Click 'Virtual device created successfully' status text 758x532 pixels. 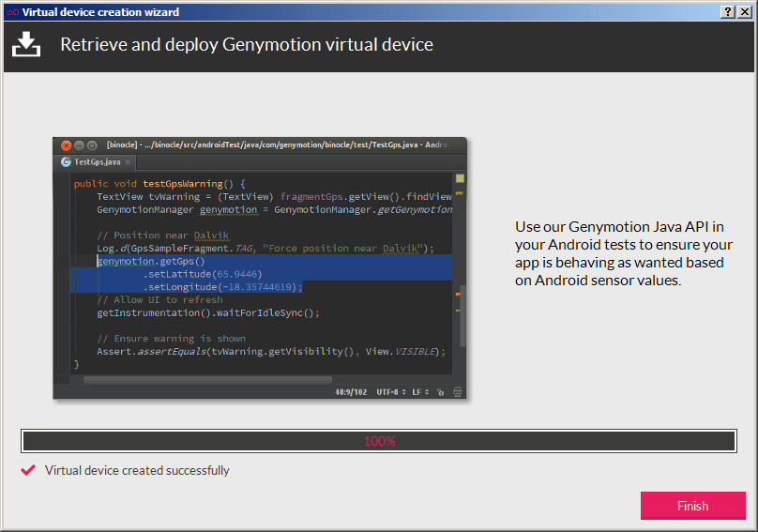pyautogui.click(x=137, y=471)
